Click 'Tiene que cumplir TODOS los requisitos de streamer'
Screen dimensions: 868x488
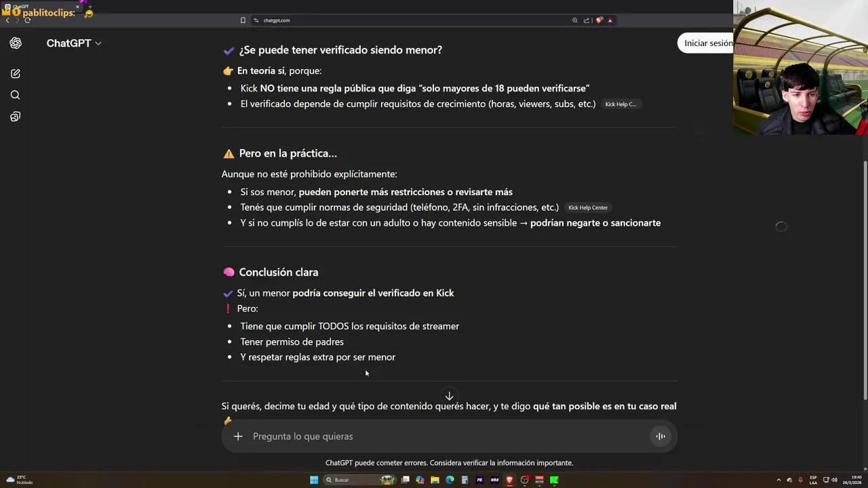tap(349, 326)
